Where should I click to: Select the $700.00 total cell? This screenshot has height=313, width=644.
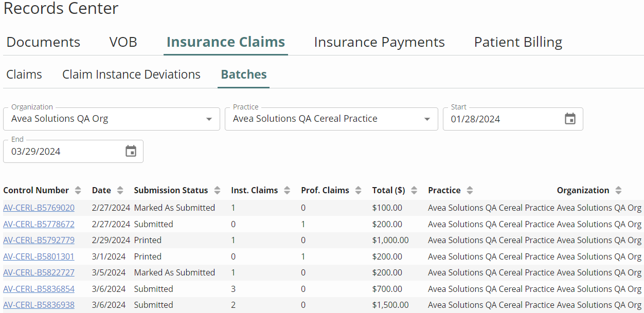click(387, 289)
